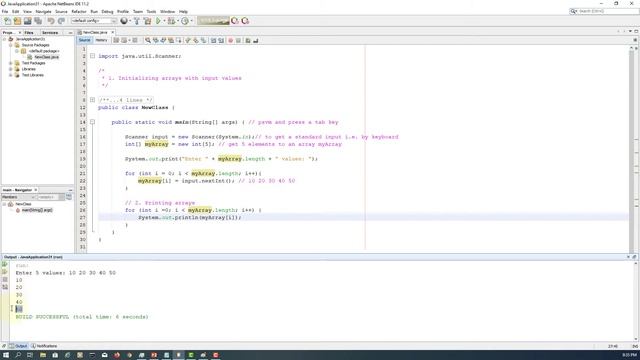The height and width of the screenshot is (360, 640).
Task: Expand the Test Packages node
Action: 11,63
